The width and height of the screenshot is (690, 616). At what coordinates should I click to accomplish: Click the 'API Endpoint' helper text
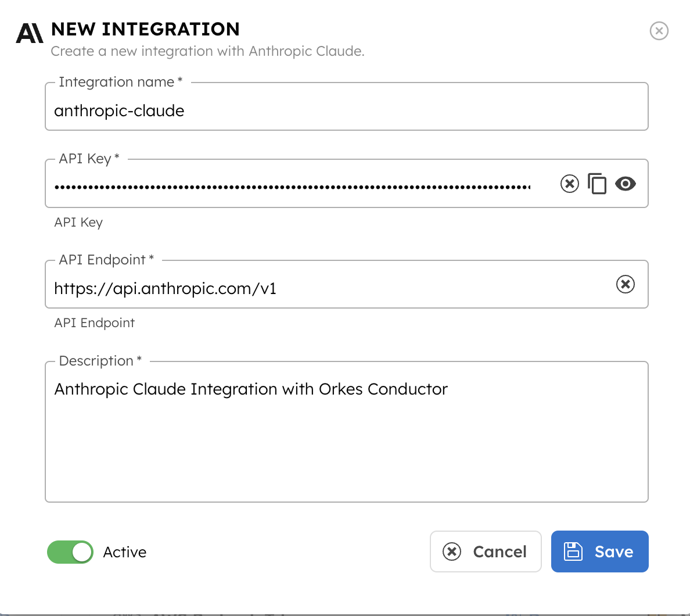point(94,323)
